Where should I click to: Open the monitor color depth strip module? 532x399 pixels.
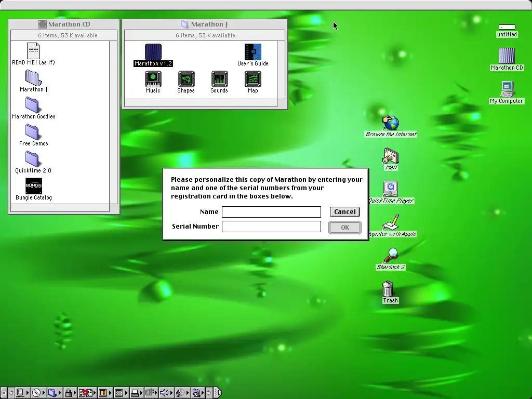[x=105, y=393]
